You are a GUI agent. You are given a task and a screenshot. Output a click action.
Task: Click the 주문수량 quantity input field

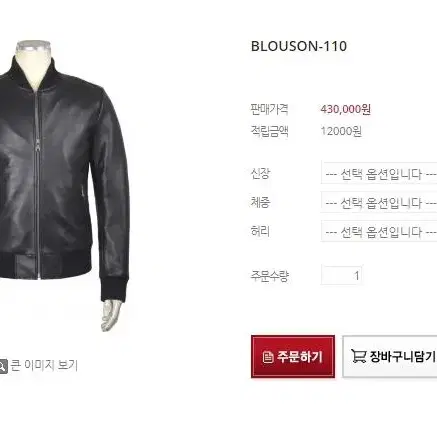[x=342, y=275]
